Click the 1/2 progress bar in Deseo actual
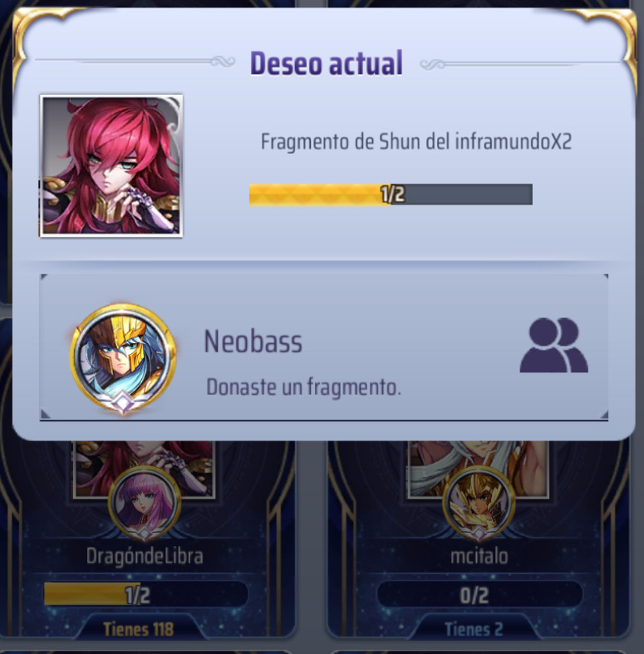Viewport: 644px width, 654px height. (391, 194)
